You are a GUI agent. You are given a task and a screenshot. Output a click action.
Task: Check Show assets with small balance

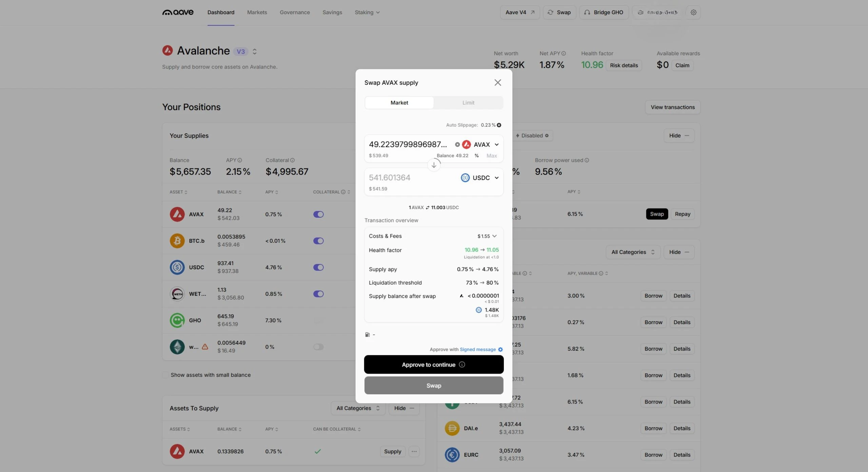pos(165,375)
